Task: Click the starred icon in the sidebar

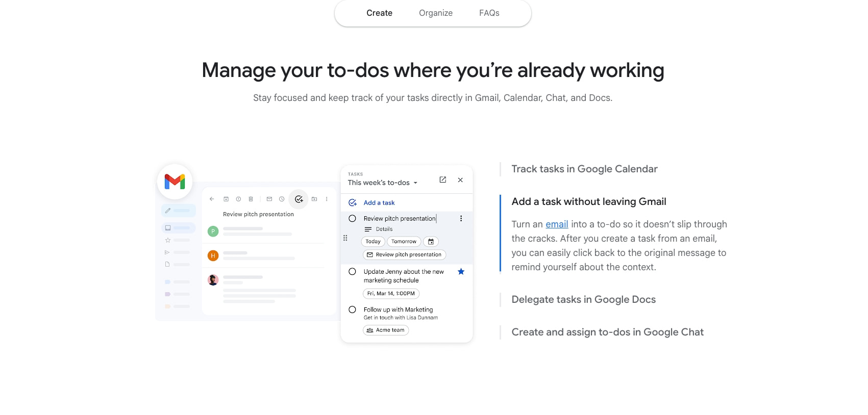Action: 167,240
